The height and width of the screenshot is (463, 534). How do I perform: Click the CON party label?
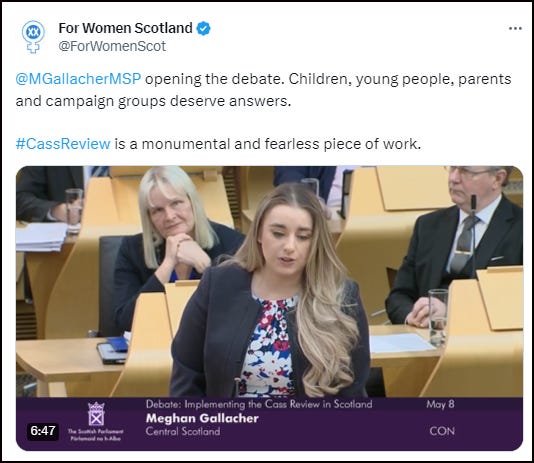pyautogui.click(x=442, y=431)
